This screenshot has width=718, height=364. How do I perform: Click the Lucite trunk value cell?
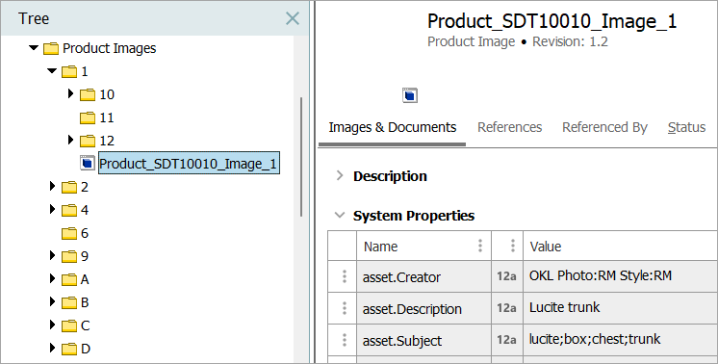[620, 308]
